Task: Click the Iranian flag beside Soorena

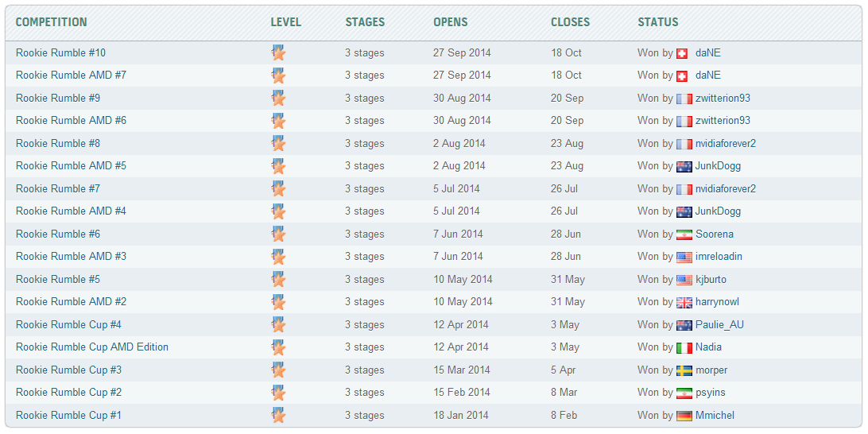Action: tap(684, 234)
